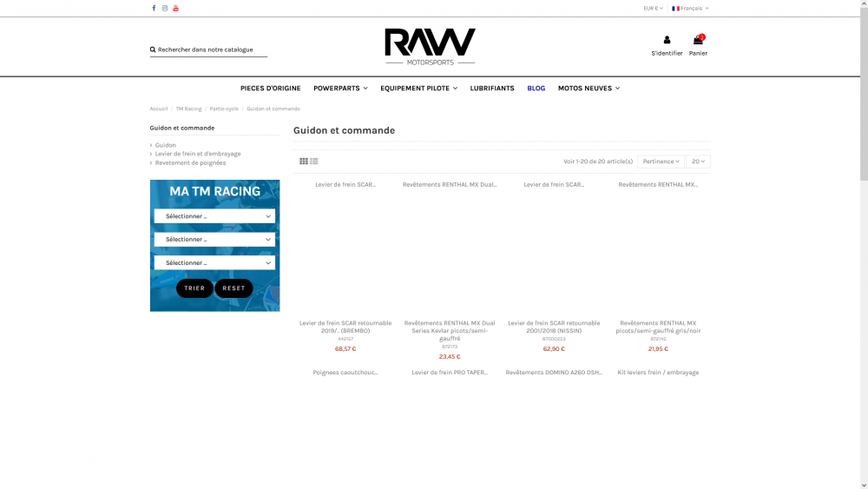Open the second Sélectionner dropdown in MA TM RACING

pos(214,240)
